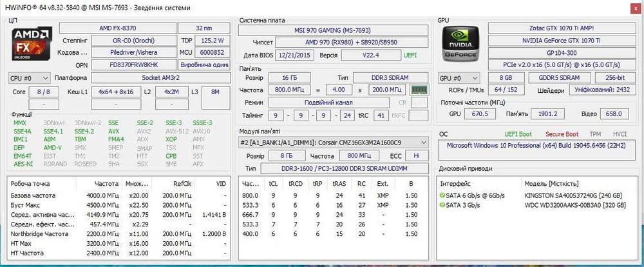The image size is (644, 267).
Task: Click the red Secure Boot status label
Action: 562,134
